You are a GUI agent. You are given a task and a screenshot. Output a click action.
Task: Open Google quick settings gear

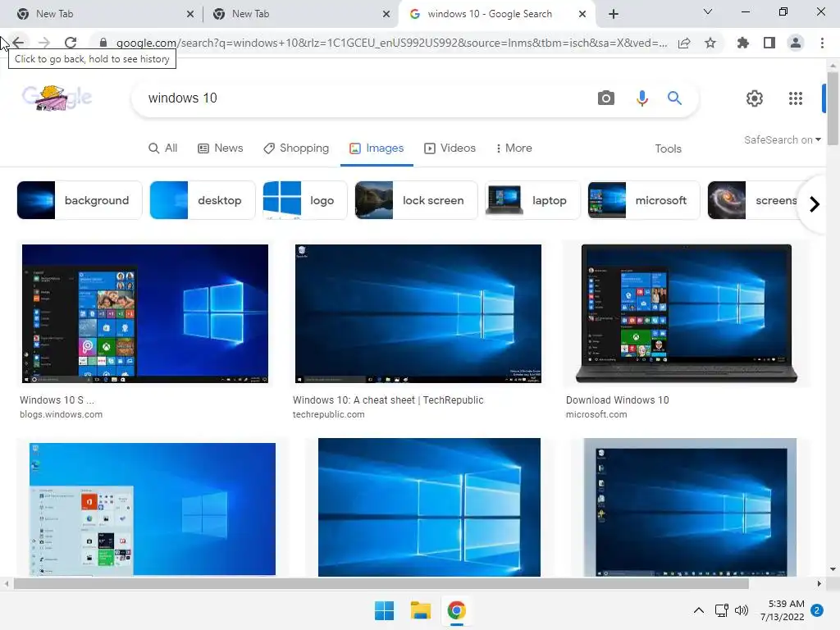755,98
